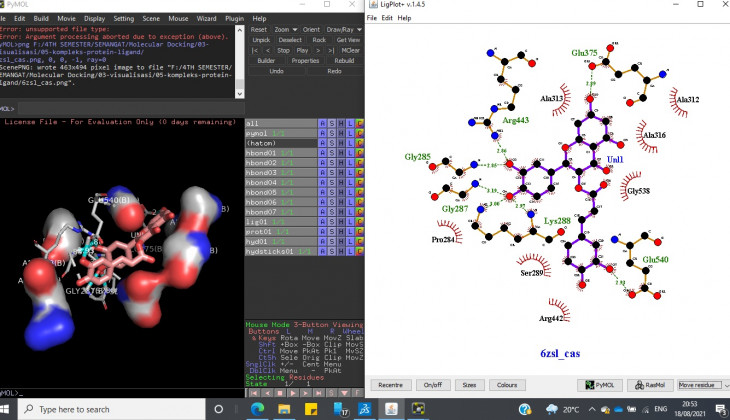730x420 pixels.
Task: Click the Colours button in LigPlot
Action: click(507, 384)
